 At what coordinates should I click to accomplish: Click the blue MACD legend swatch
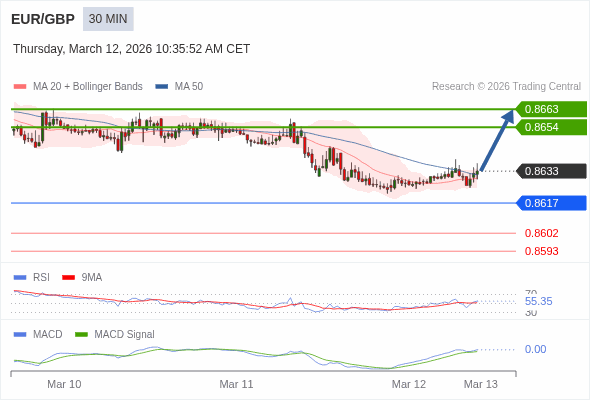pyautogui.click(x=20, y=335)
